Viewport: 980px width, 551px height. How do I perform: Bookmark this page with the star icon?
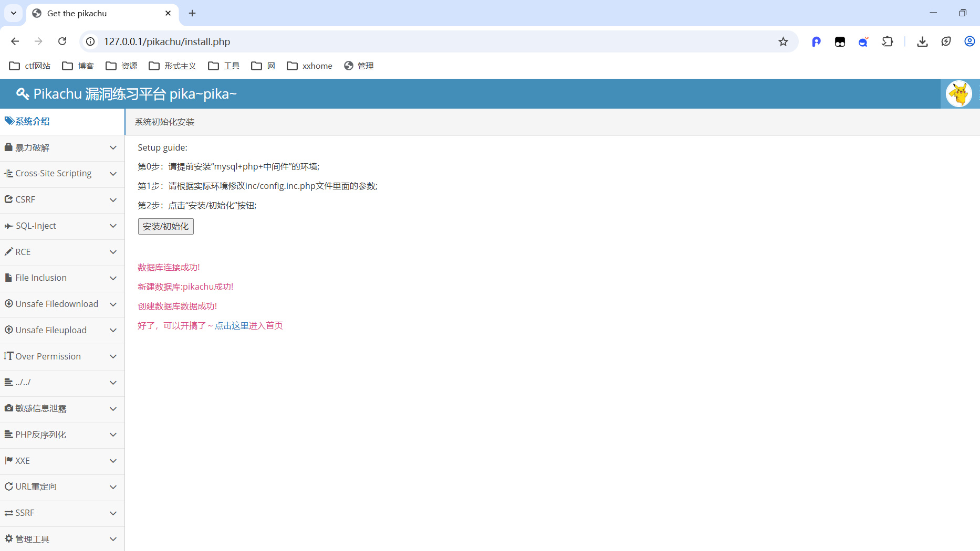(783, 41)
